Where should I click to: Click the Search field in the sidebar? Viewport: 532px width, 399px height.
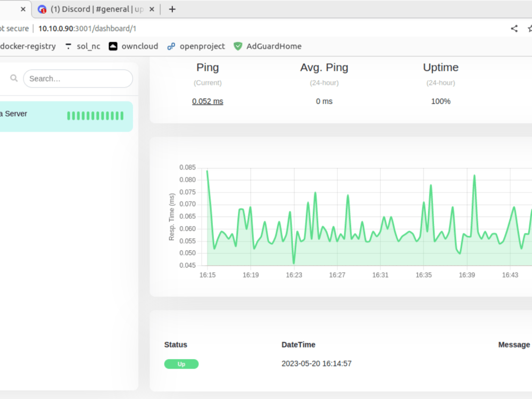pyautogui.click(x=78, y=78)
